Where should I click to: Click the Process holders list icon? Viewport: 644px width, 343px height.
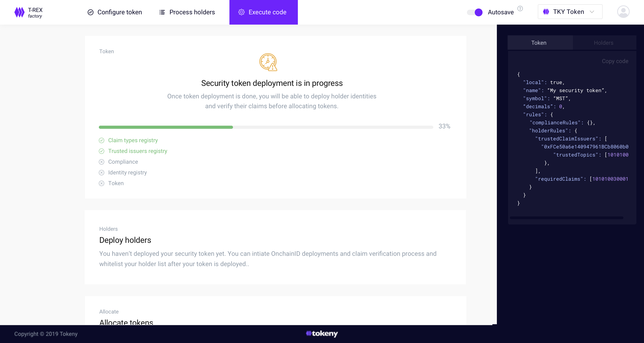pos(162,12)
